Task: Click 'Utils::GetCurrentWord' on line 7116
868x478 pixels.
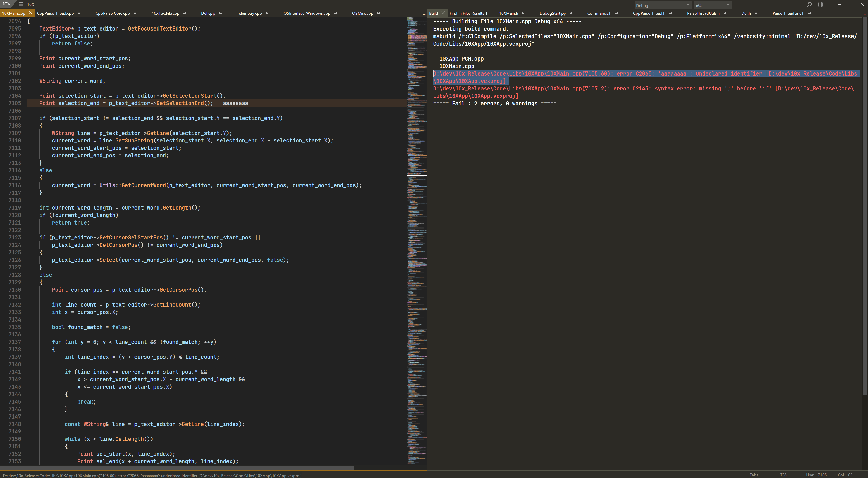Action: point(132,185)
